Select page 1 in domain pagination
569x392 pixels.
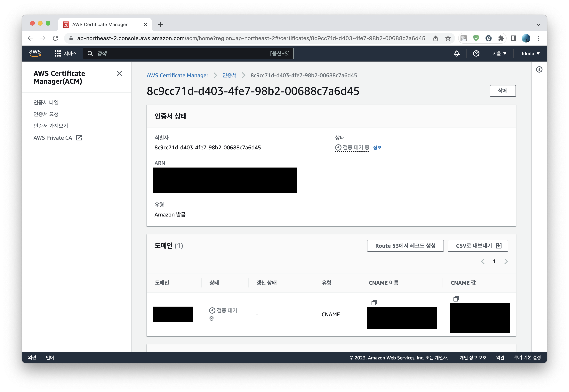click(494, 261)
